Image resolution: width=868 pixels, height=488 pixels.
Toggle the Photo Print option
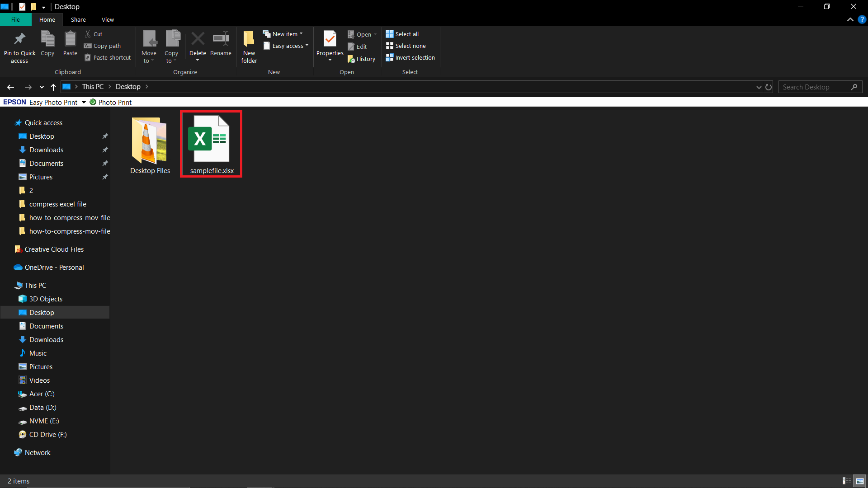pyautogui.click(x=111, y=102)
